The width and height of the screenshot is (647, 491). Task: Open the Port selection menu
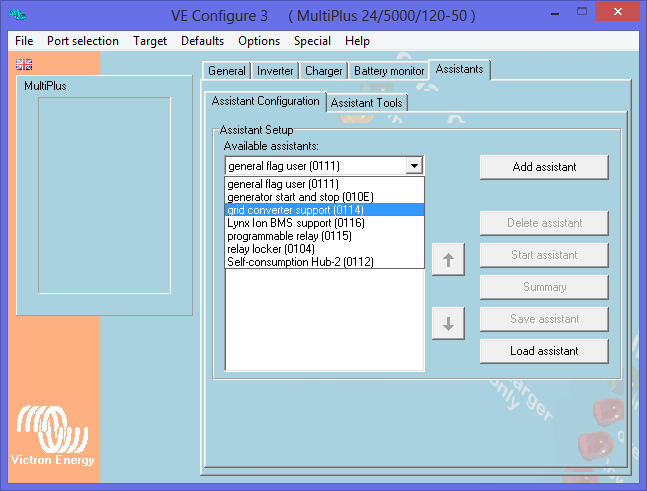pyautogui.click(x=82, y=41)
